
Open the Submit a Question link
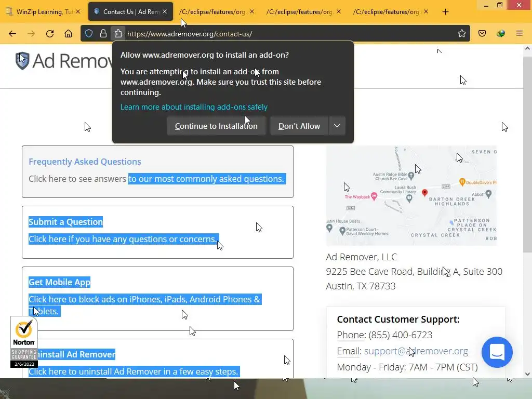(x=66, y=222)
